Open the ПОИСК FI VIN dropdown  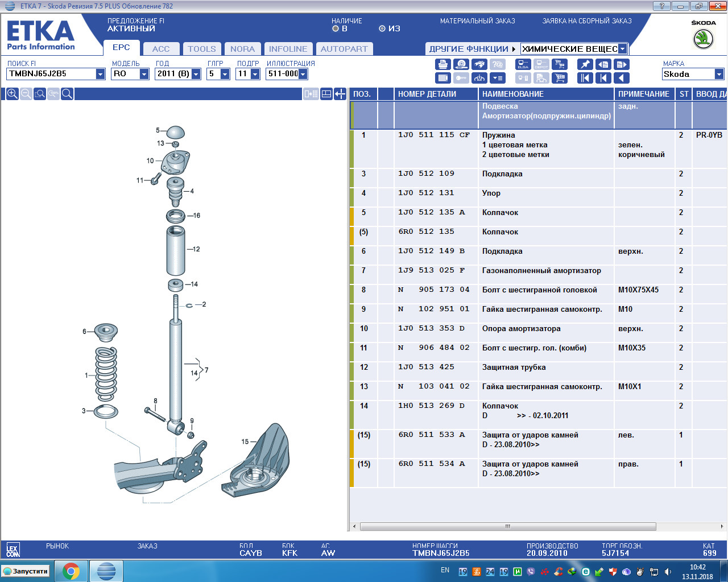coord(100,74)
